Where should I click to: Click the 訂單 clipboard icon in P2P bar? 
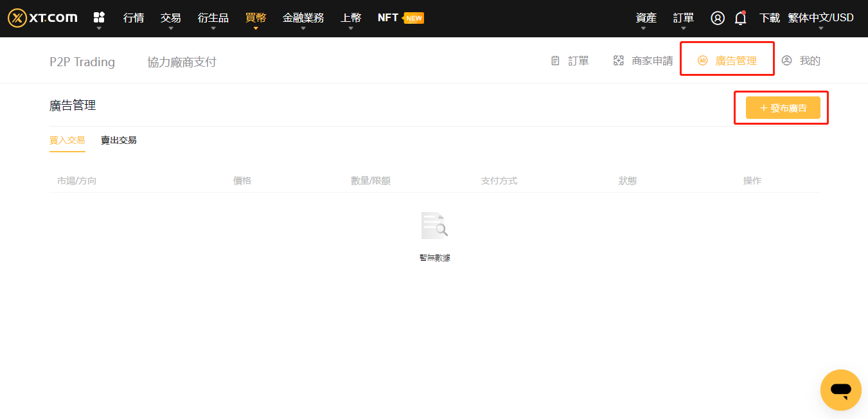click(x=556, y=61)
